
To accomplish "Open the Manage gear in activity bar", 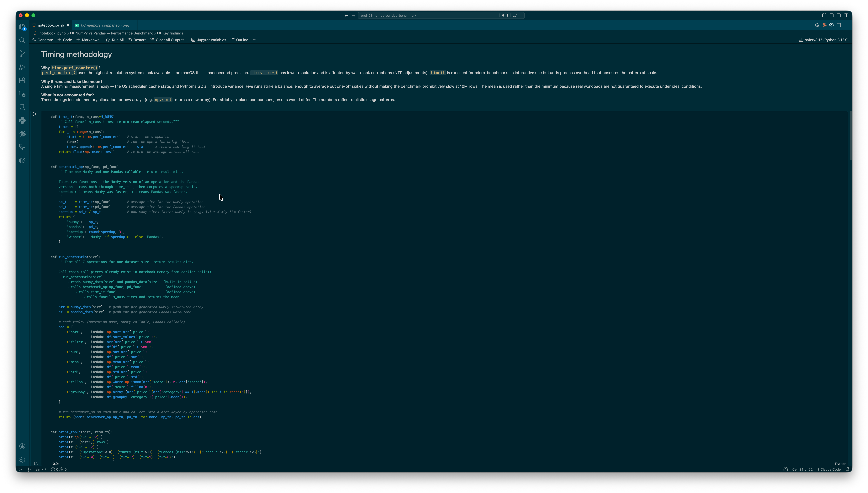I will click(22, 459).
